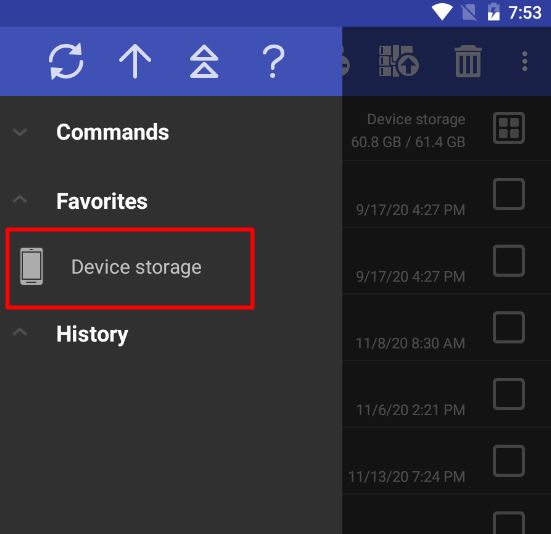Check the box for 11/13/20 7:24 PM item
Screen dimensions: 551x534
pyautogui.click(x=509, y=461)
